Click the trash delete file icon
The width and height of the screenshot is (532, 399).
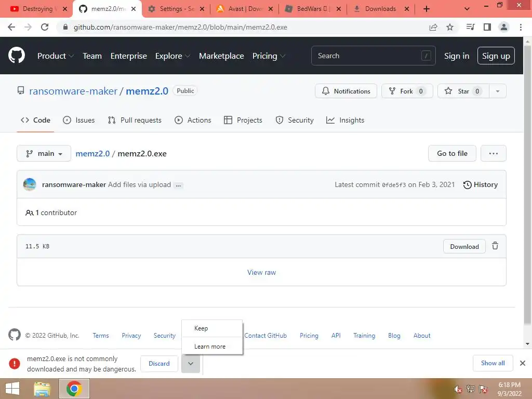(x=495, y=246)
